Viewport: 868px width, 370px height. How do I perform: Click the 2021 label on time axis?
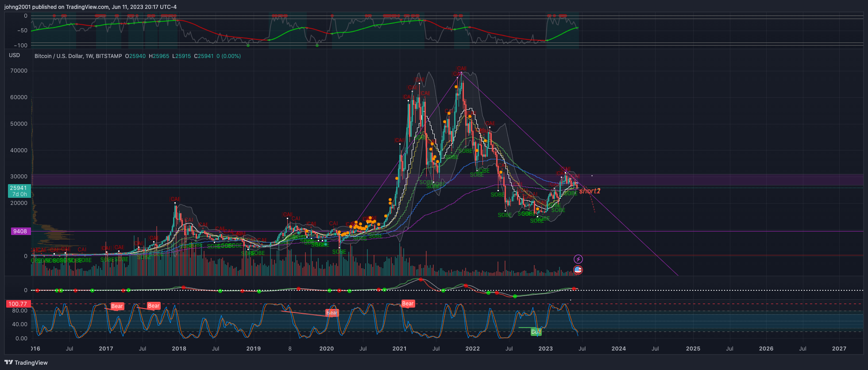(400, 349)
